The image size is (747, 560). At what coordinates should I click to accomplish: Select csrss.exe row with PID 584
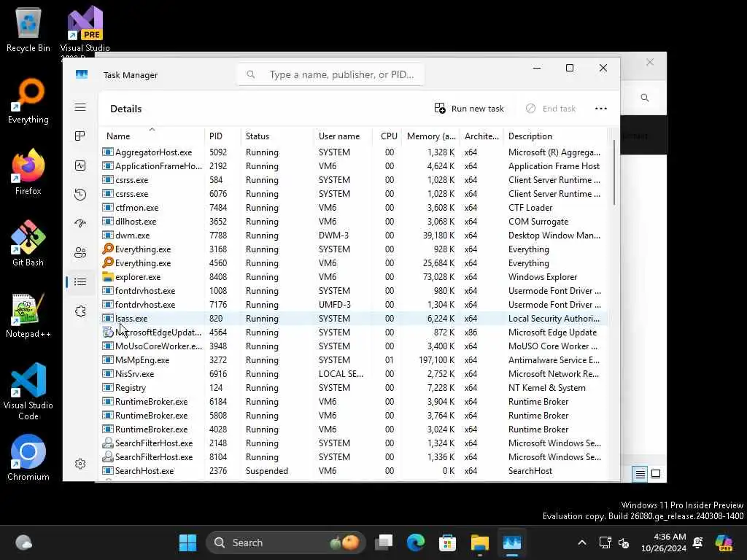click(353, 180)
